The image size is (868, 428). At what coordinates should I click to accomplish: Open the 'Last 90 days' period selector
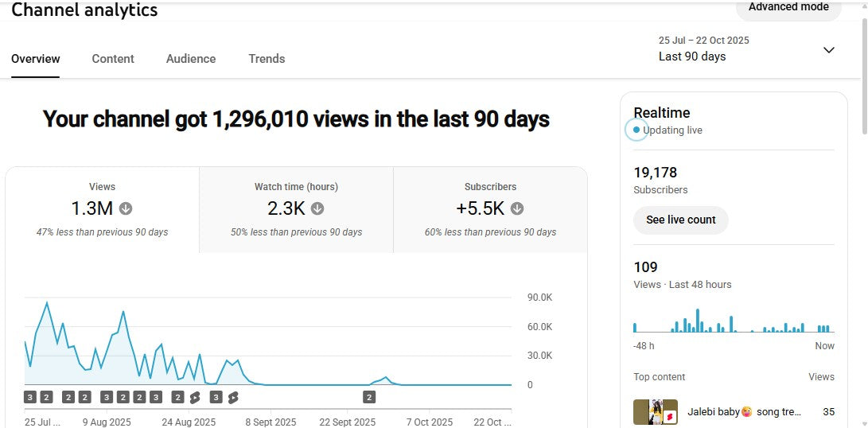tap(692, 56)
